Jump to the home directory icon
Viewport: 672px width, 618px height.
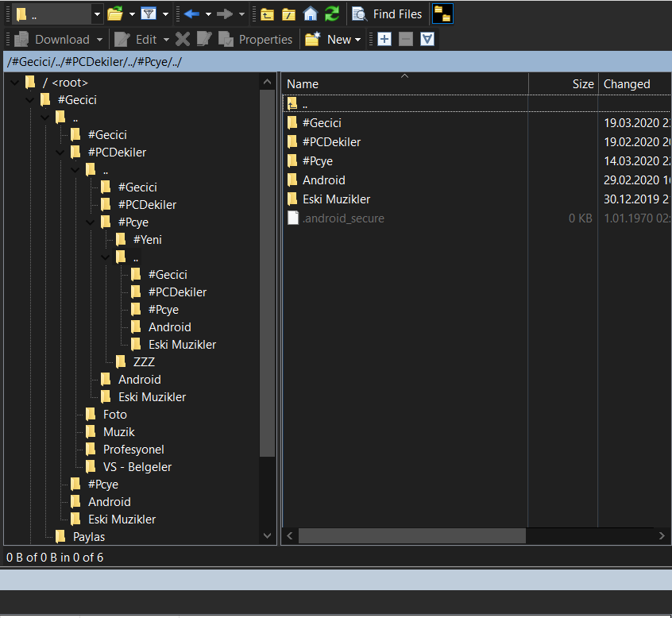click(311, 14)
